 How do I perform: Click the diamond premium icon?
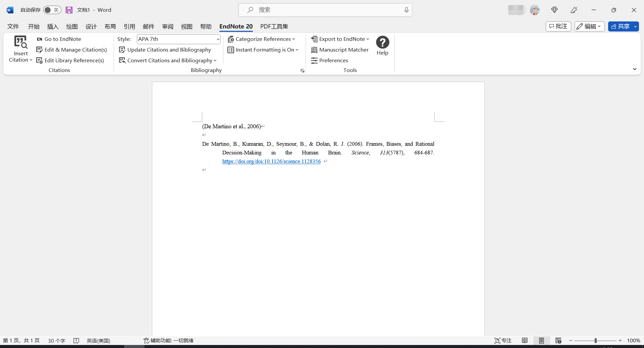(554, 10)
